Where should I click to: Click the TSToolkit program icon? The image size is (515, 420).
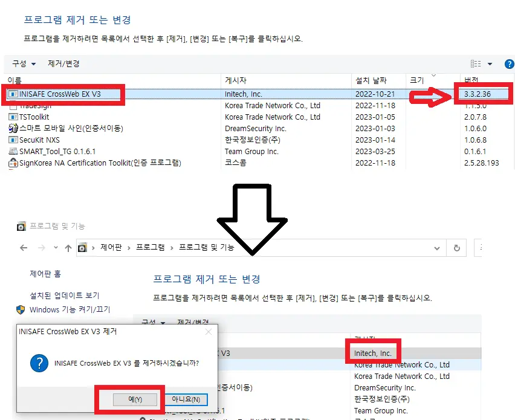point(13,117)
